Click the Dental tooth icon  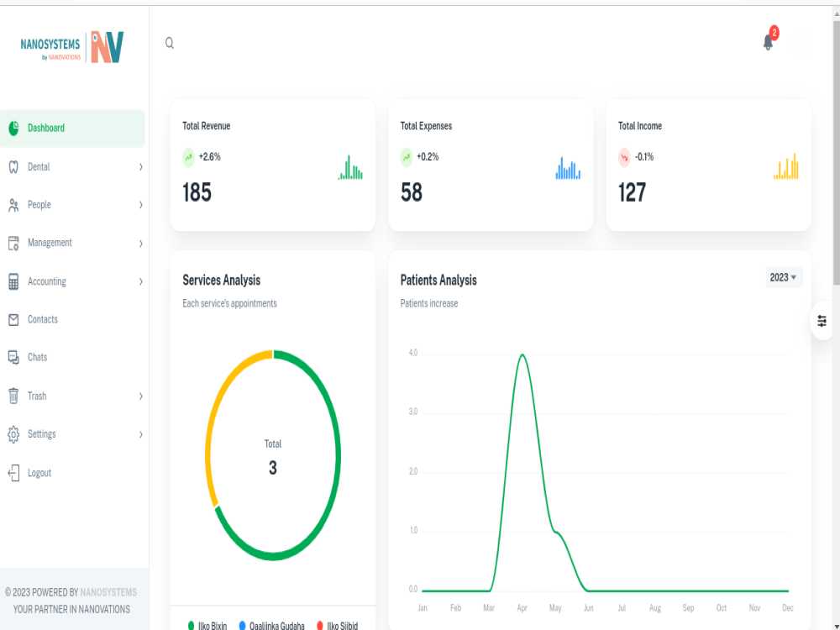[x=14, y=167]
